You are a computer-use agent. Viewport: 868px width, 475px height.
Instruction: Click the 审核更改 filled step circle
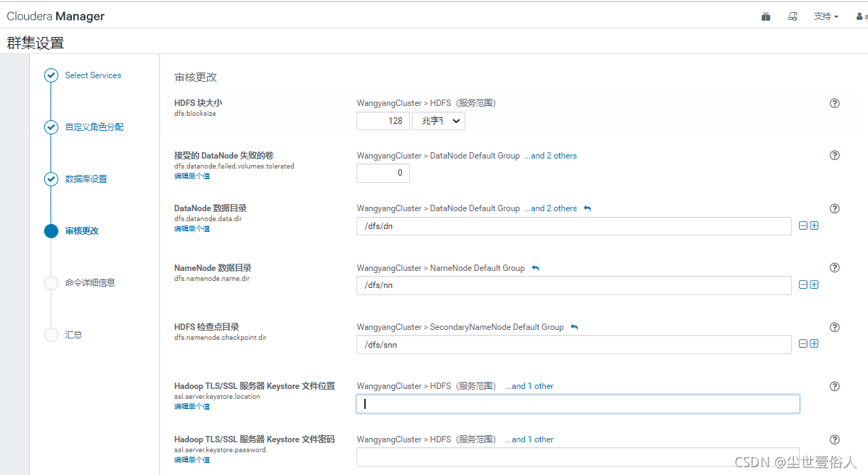tap(51, 231)
